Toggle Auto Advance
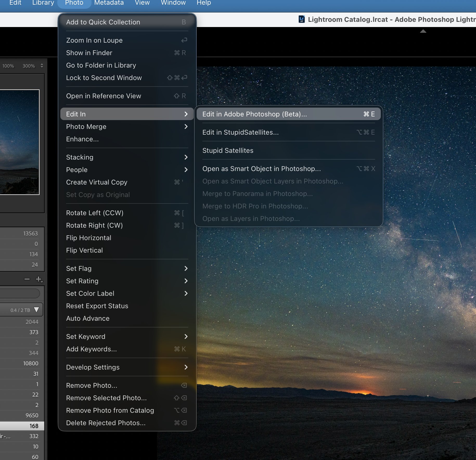 [127, 318]
